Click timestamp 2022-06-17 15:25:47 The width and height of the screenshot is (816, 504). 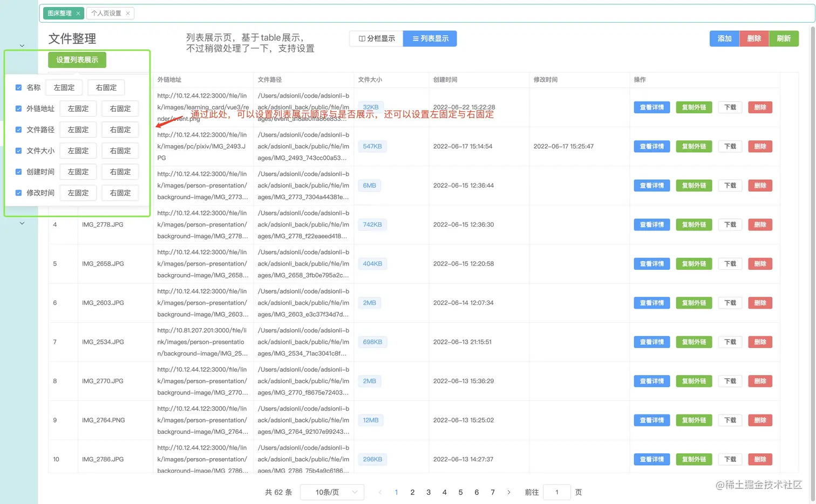pos(563,146)
